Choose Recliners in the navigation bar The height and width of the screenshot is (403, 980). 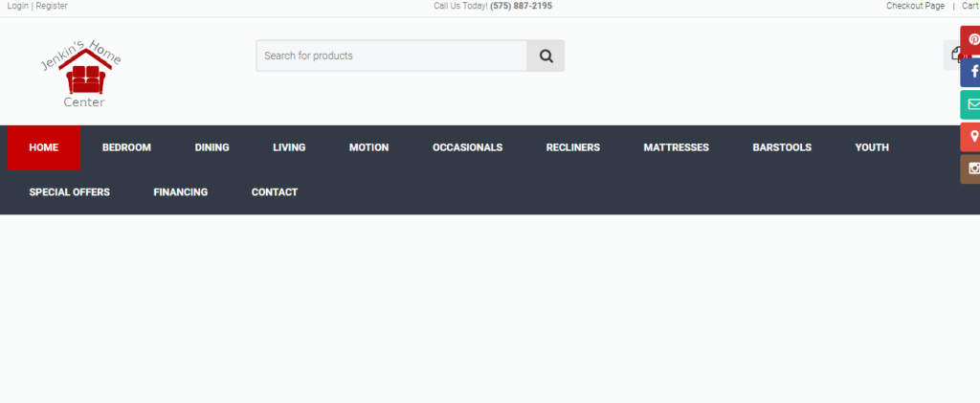[x=572, y=147]
